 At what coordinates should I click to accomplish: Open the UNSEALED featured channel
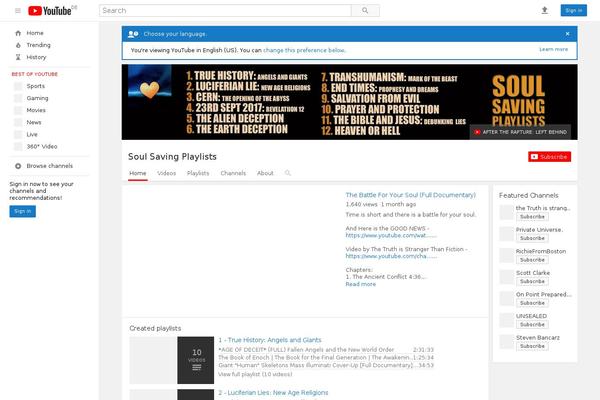click(x=531, y=316)
